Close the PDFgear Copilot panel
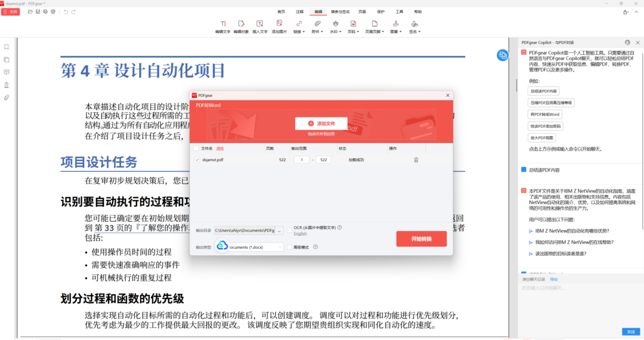 tap(638, 42)
